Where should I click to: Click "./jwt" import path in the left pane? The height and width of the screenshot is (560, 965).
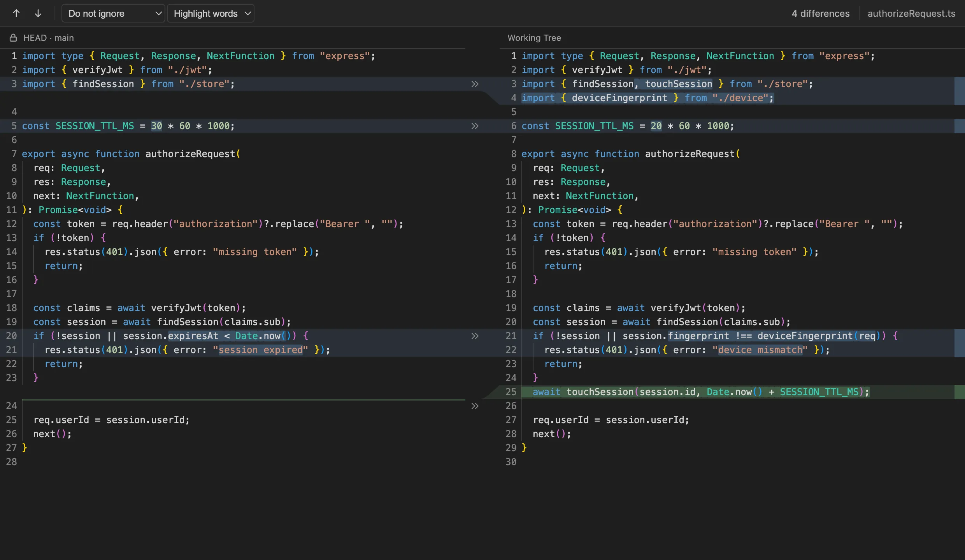pos(188,70)
